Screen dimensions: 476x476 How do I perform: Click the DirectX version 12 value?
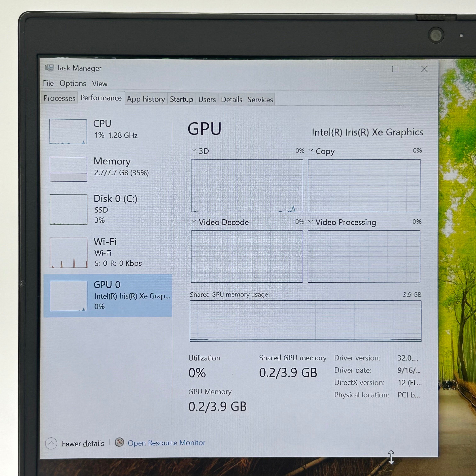(x=409, y=383)
